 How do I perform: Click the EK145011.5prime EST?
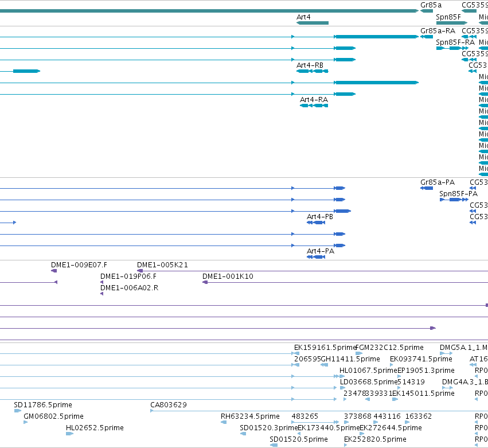tap(395, 399)
